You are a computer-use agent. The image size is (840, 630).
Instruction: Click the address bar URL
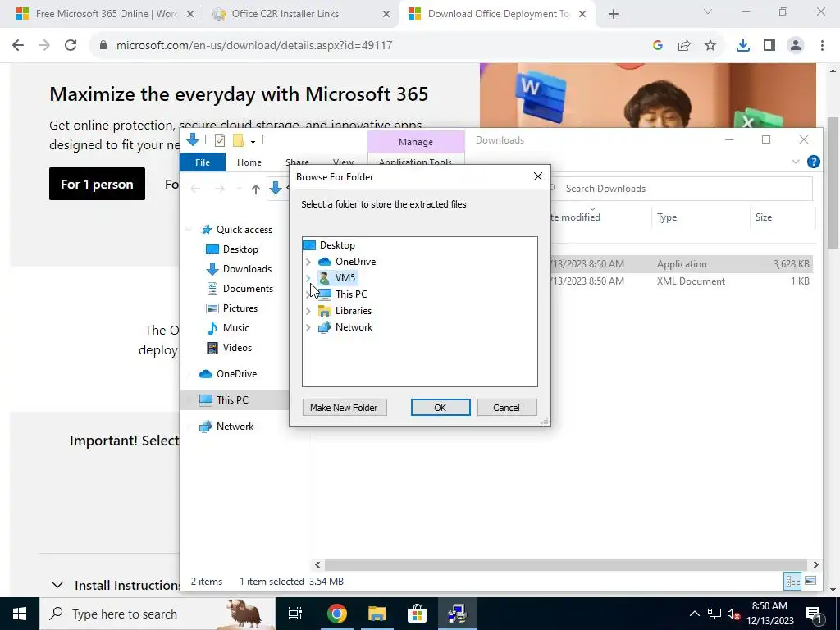click(x=254, y=46)
